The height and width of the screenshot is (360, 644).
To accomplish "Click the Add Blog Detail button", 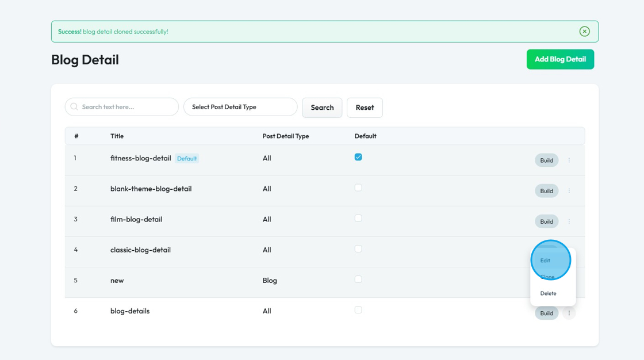I will point(560,59).
